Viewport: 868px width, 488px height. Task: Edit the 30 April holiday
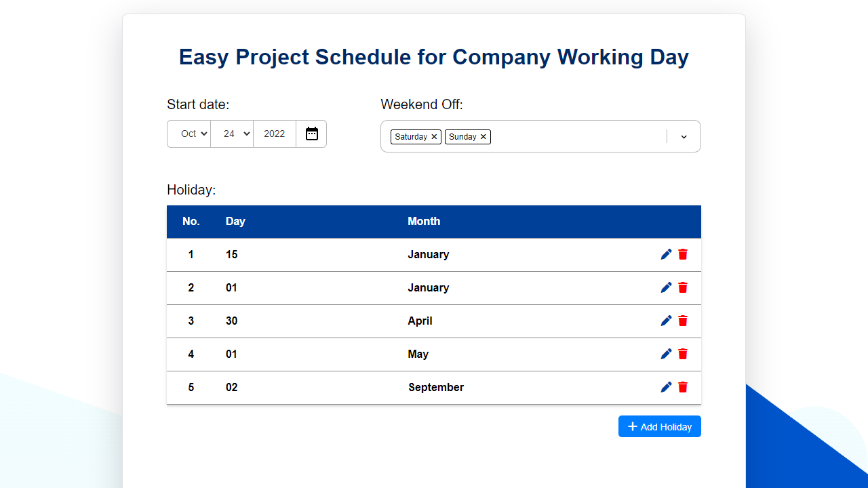tap(666, 321)
